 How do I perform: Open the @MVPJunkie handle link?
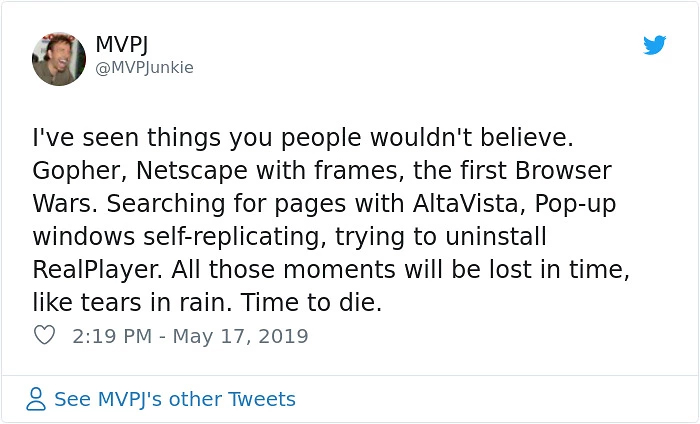(x=144, y=68)
